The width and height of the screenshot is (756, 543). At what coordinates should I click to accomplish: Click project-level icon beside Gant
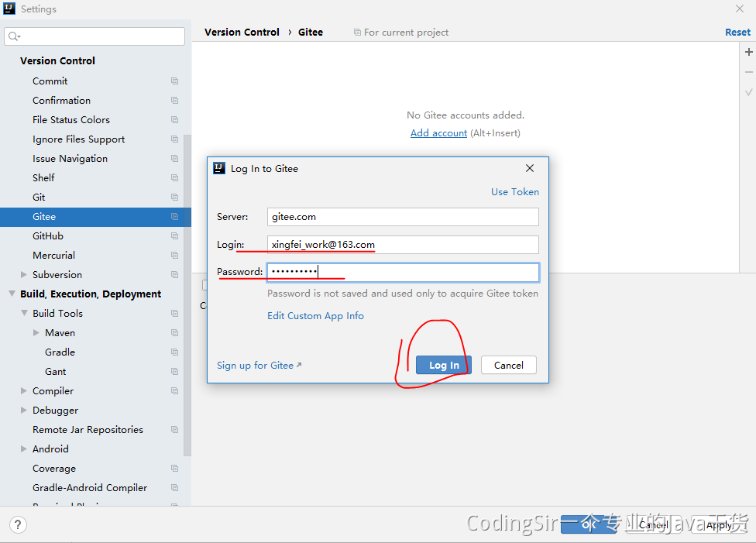[174, 371]
